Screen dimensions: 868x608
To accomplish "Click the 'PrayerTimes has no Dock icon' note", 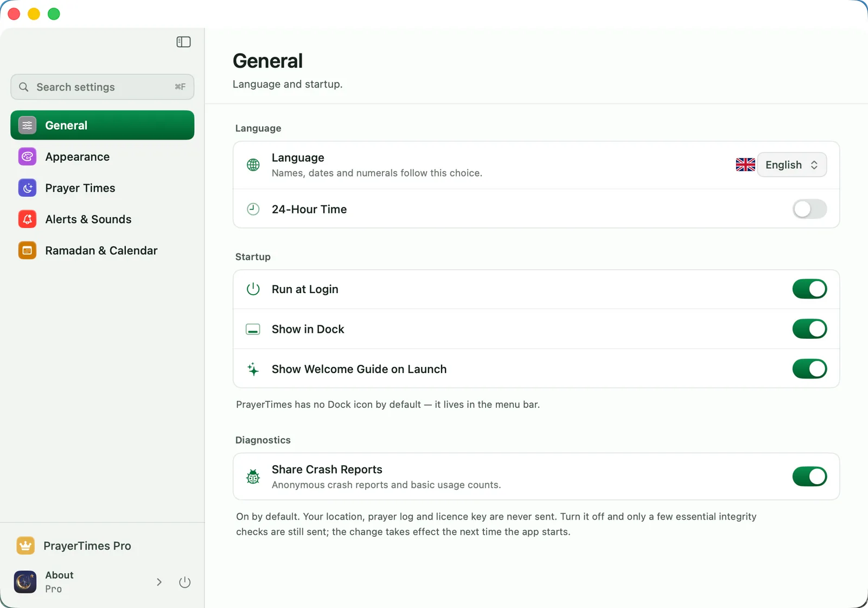I will (x=388, y=404).
